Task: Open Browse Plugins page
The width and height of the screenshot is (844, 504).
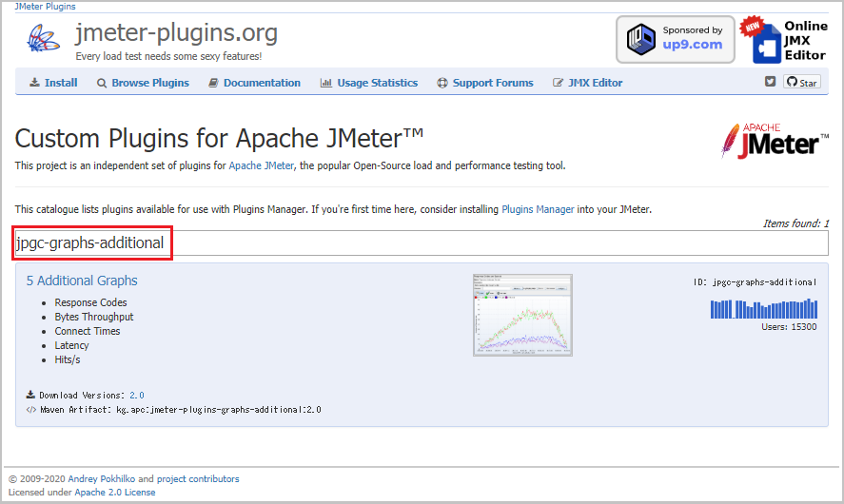Action: (x=143, y=83)
